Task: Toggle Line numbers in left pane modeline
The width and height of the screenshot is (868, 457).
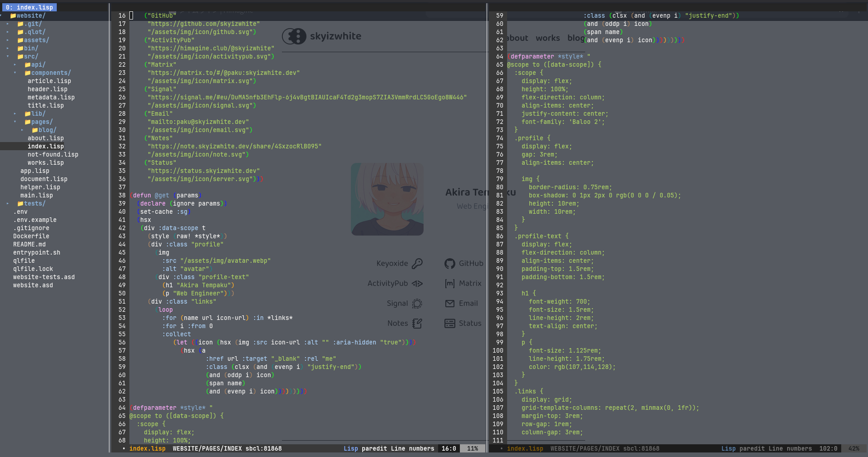Action: tap(412, 448)
